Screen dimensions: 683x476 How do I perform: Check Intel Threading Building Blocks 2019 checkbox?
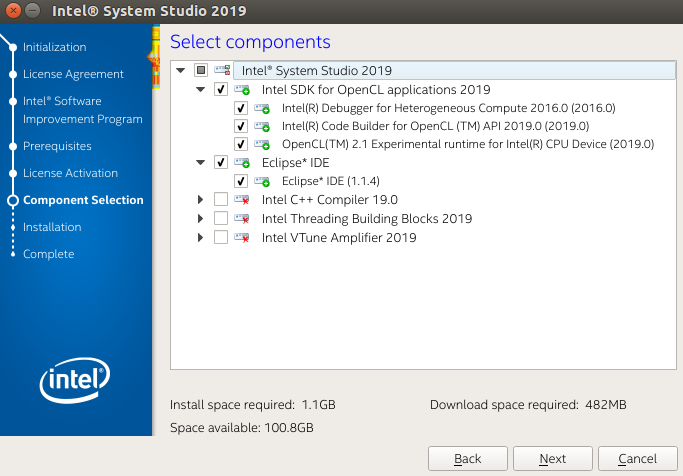click(221, 218)
